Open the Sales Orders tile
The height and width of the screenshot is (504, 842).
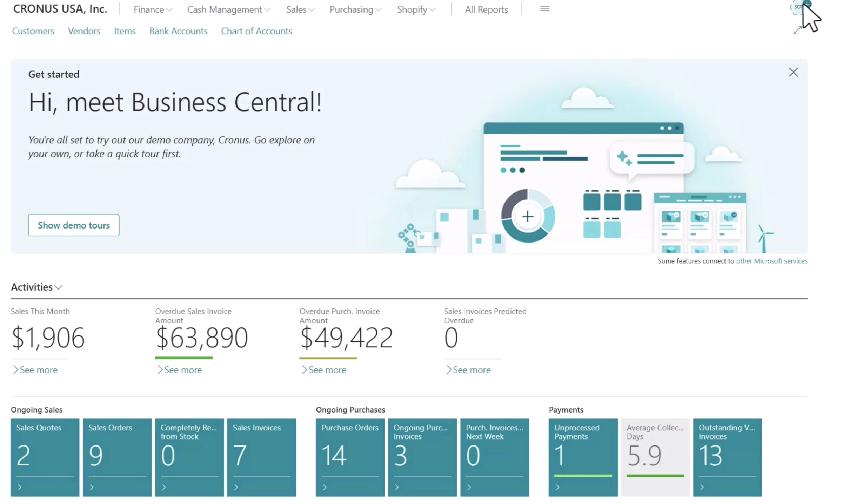coord(117,457)
